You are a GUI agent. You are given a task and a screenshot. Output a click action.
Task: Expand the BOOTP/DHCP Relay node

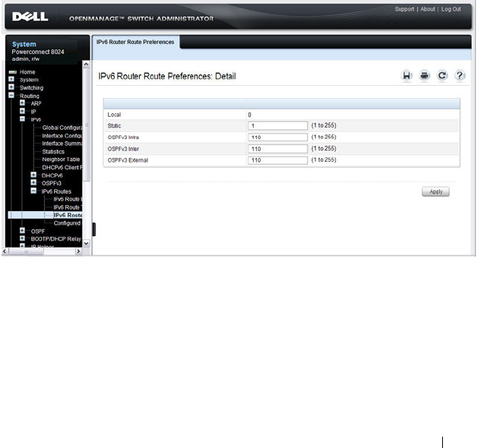point(22,238)
